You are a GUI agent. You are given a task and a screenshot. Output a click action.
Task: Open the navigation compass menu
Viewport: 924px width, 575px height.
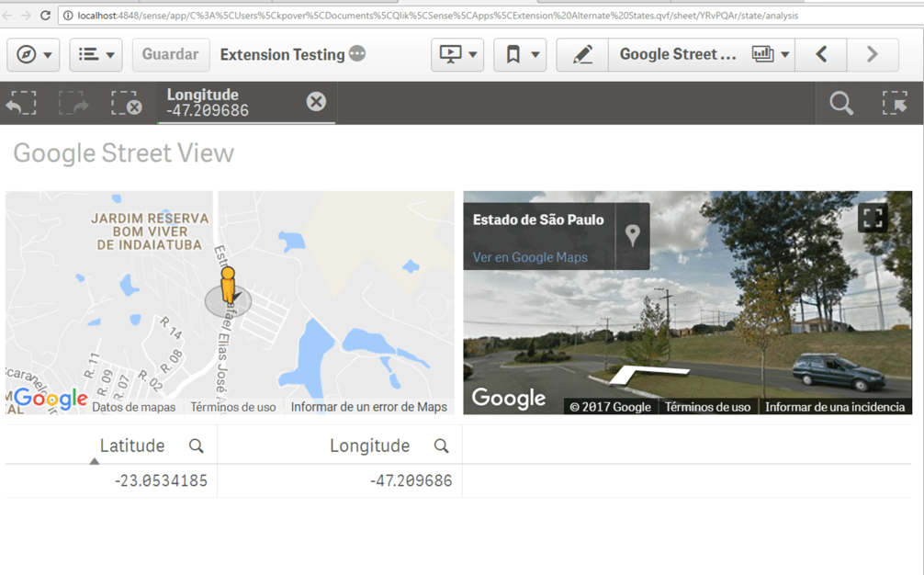34,55
